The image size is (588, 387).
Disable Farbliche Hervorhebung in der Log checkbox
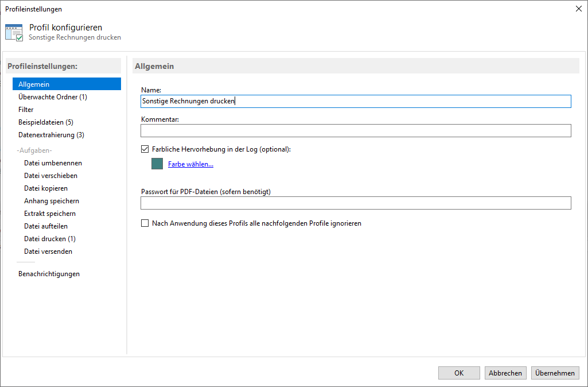point(145,149)
